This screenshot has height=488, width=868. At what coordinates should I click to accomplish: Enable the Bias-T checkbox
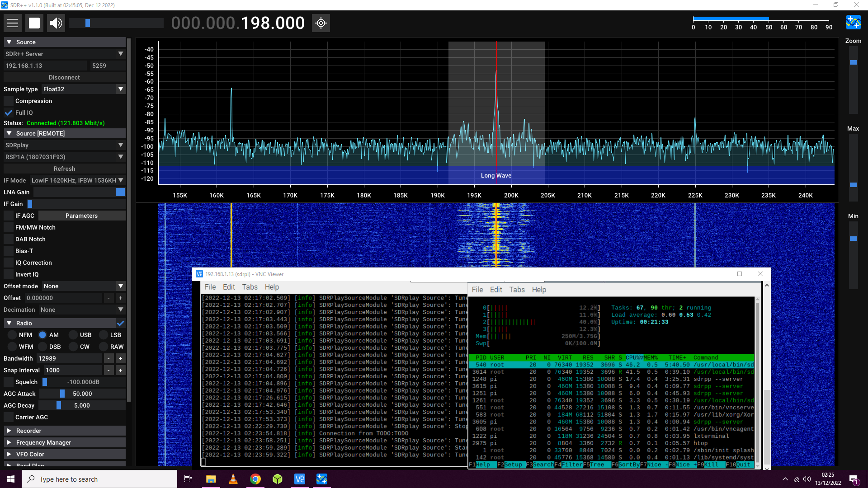pyautogui.click(x=9, y=251)
